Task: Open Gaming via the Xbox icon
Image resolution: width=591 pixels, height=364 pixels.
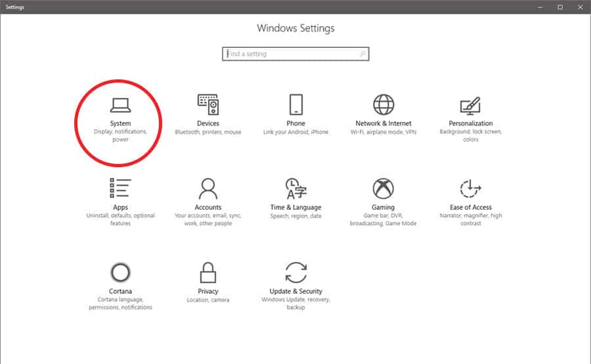Action: pyautogui.click(x=383, y=189)
